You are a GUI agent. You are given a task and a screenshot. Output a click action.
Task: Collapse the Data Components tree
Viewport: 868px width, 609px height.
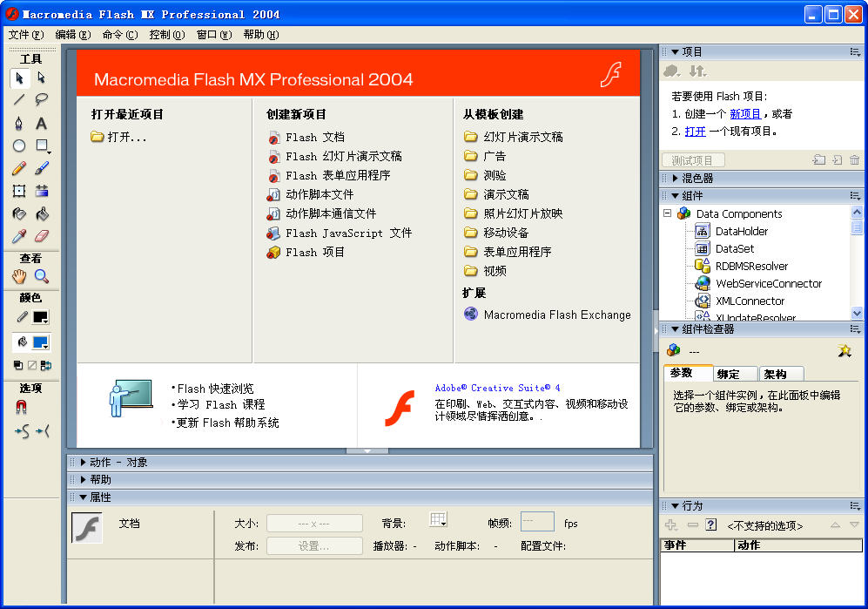tap(665, 213)
